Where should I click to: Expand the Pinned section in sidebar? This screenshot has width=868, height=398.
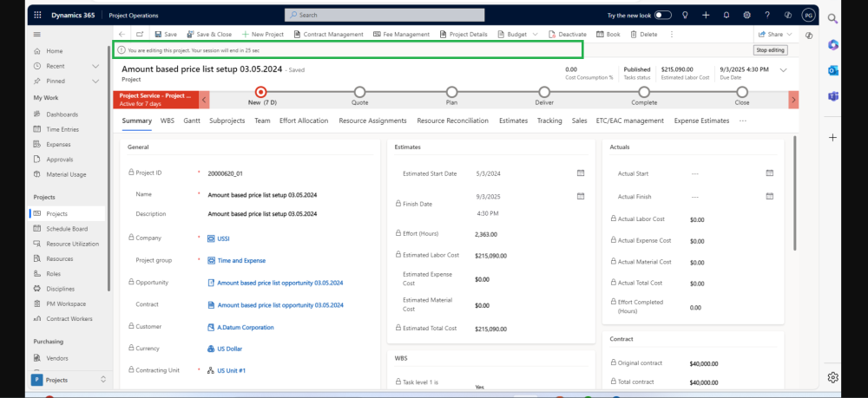coord(95,81)
